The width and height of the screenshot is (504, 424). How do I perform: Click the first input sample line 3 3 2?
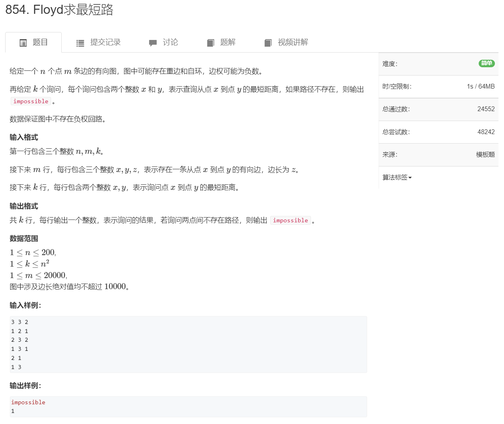point(20,322)
